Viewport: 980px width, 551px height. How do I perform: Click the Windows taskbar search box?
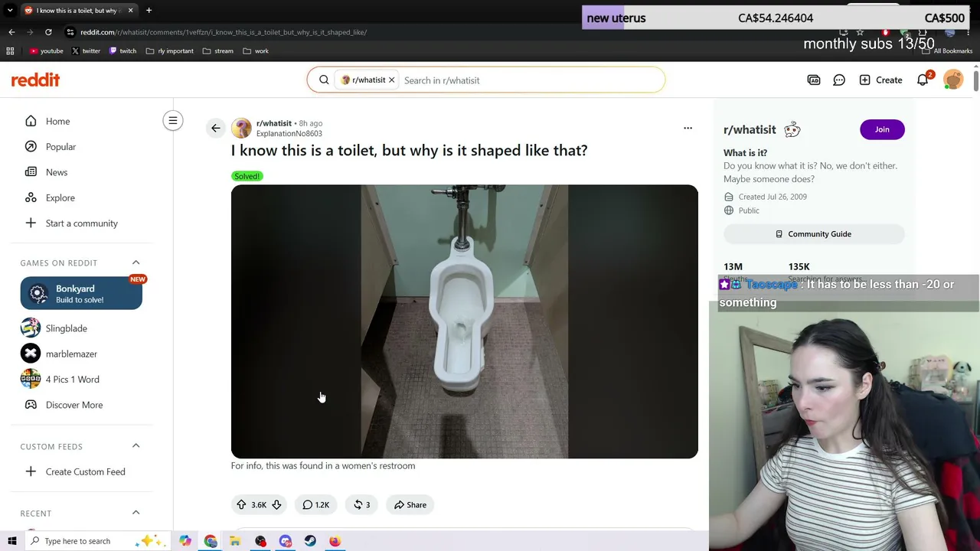point(98,541)
